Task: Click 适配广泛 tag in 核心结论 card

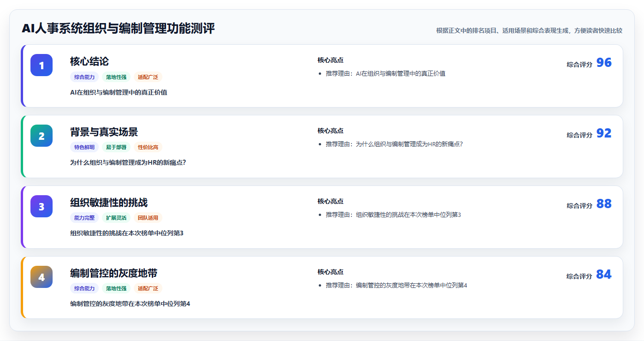Action: [x=148, y=77]
